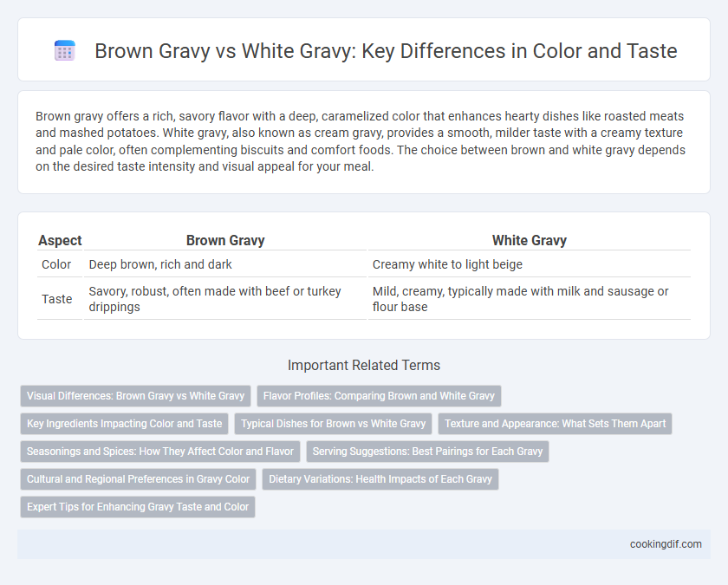Click the page title heading text
The width and height of the screenshot is (728, 585).
[x=386, y=50]
